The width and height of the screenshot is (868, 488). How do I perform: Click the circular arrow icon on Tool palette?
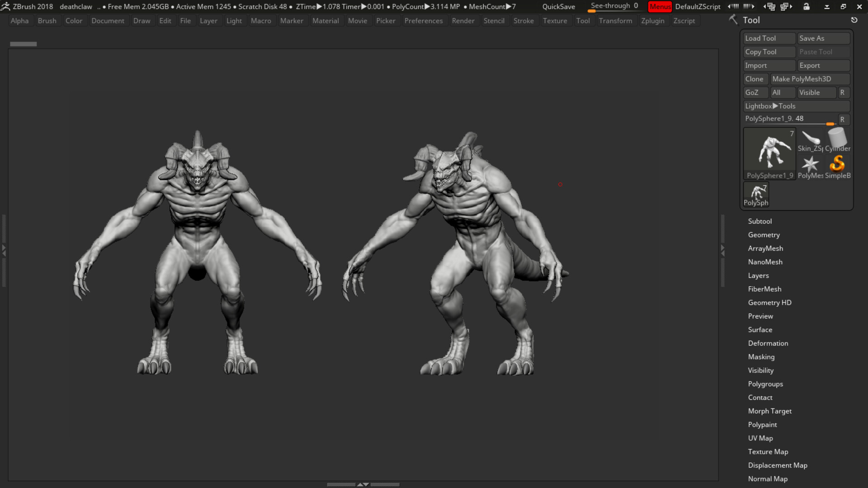pos(854,20)
